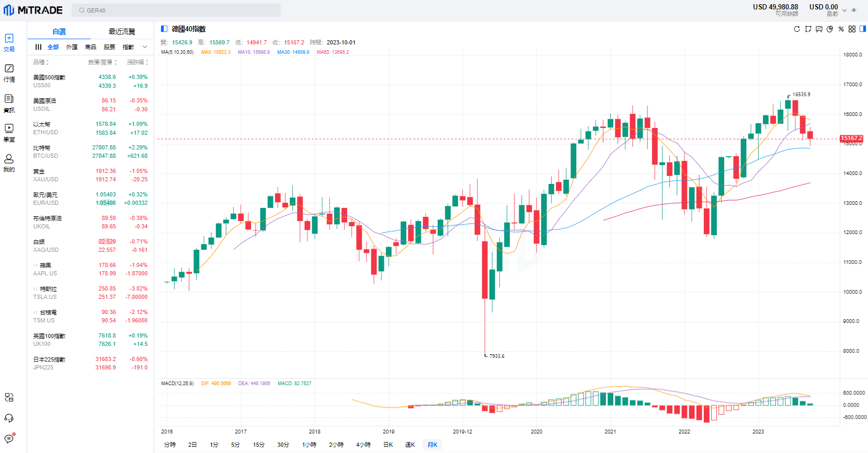Click the GER40 search field

point(176,10)
